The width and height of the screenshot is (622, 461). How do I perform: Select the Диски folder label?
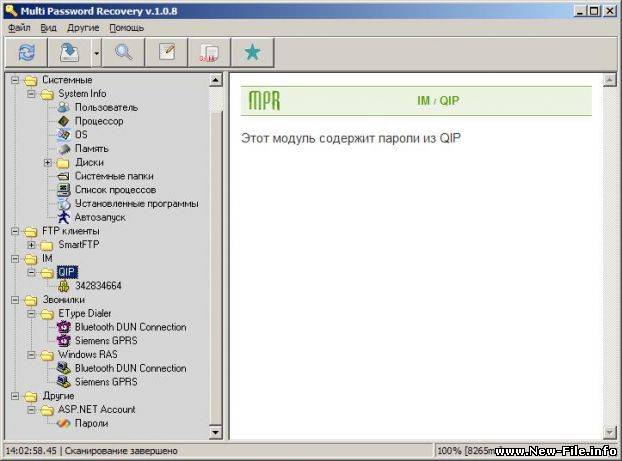tap(89, 163)
